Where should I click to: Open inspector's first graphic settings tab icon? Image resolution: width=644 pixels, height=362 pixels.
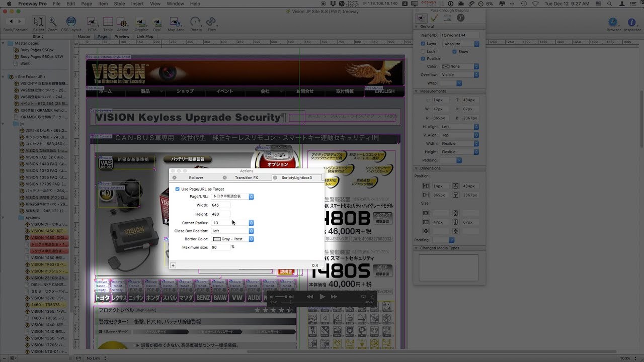(x=421, y=18)
